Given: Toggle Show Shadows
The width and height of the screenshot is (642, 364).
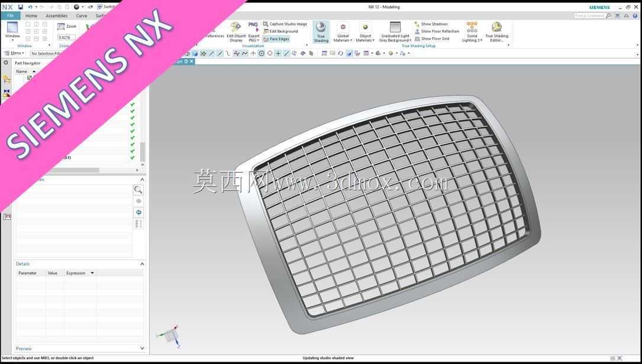Looking at the screenshot, I should 431,24.
